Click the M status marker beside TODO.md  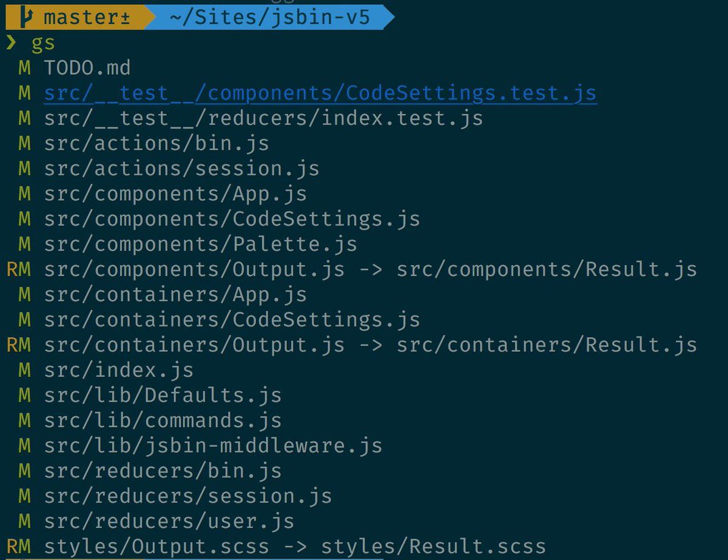pyautogui.click(x=24, y=67)
